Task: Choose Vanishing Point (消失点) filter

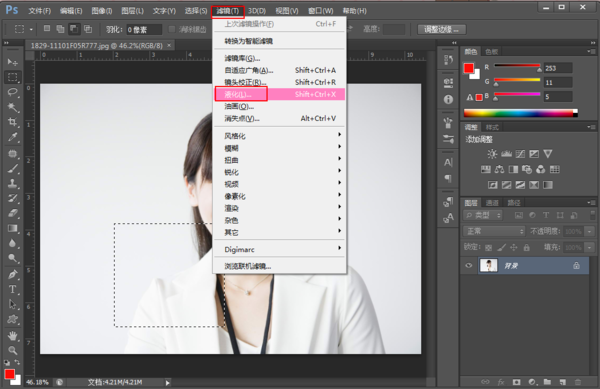Action: click(280, 119)
